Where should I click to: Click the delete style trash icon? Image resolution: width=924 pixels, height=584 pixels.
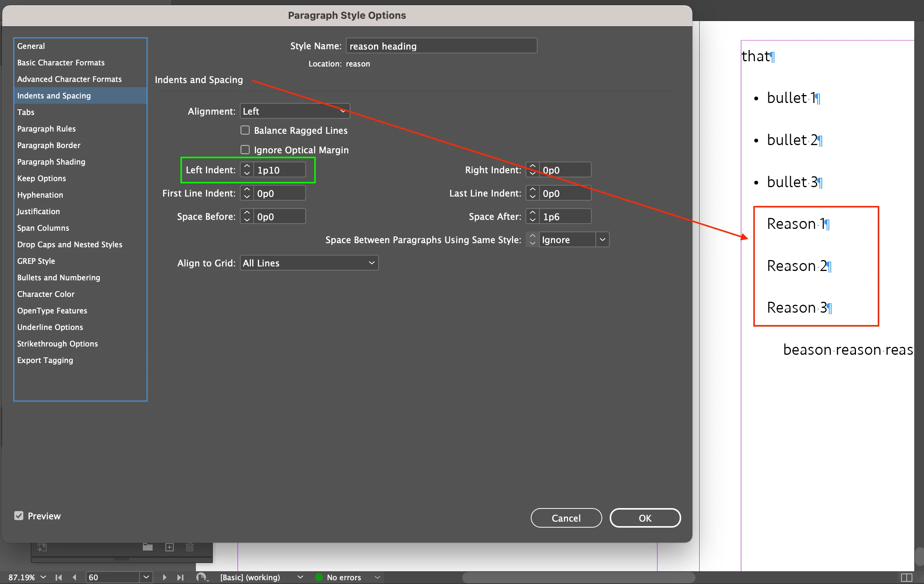point(189,547)
